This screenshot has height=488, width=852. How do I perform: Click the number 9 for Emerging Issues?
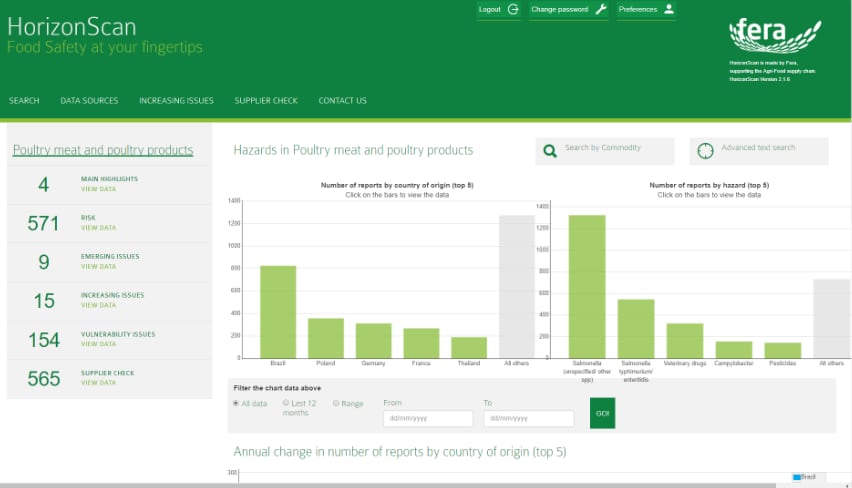pyautogui.click(x=44, y=262)
